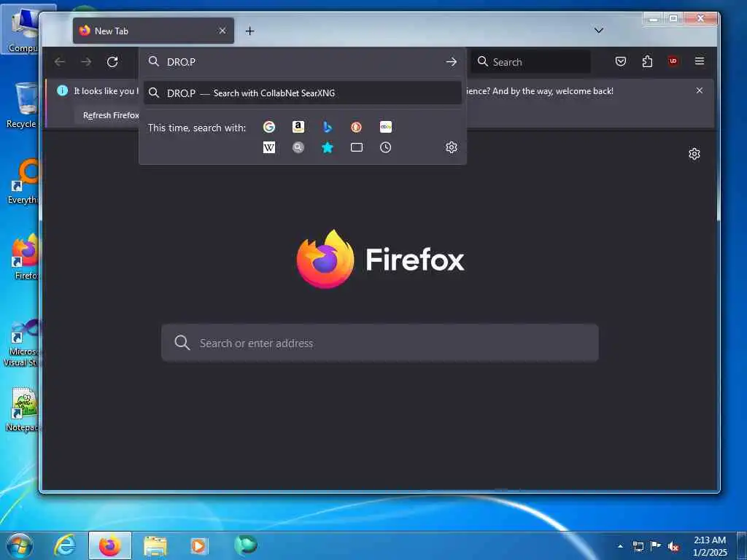
Task: Reload the current page
Action: point(112,62)
